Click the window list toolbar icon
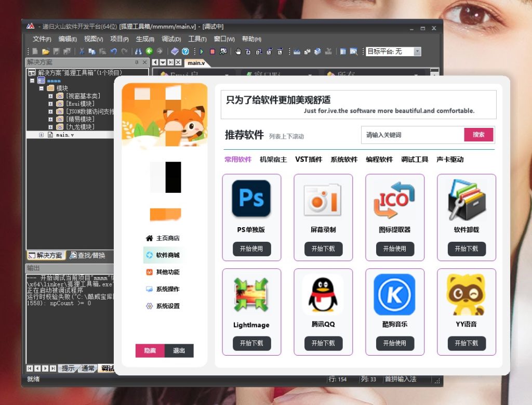The image size is (532, 405). coord(343,51)
